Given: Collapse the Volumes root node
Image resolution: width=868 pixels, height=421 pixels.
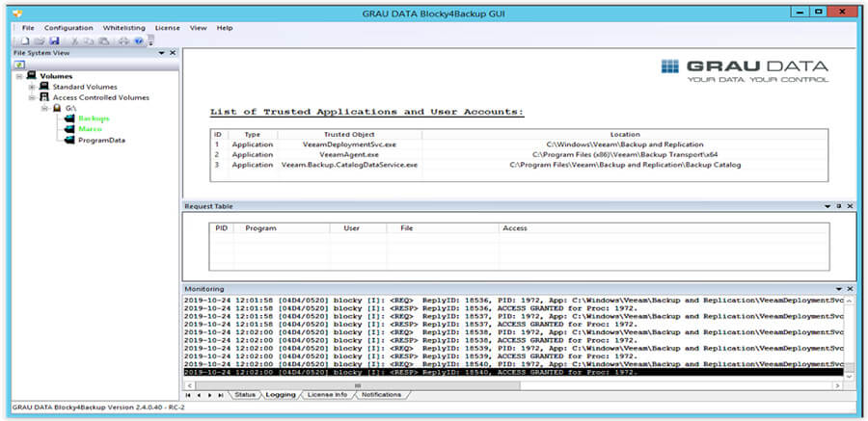Looking at the screenshot, I should (19, 76).
